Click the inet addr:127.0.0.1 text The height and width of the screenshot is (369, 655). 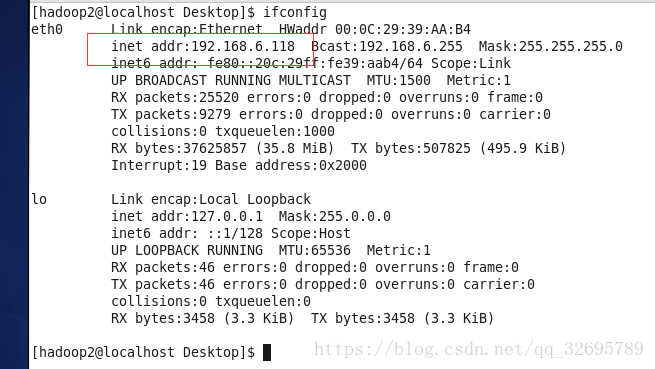pos(187,216)
